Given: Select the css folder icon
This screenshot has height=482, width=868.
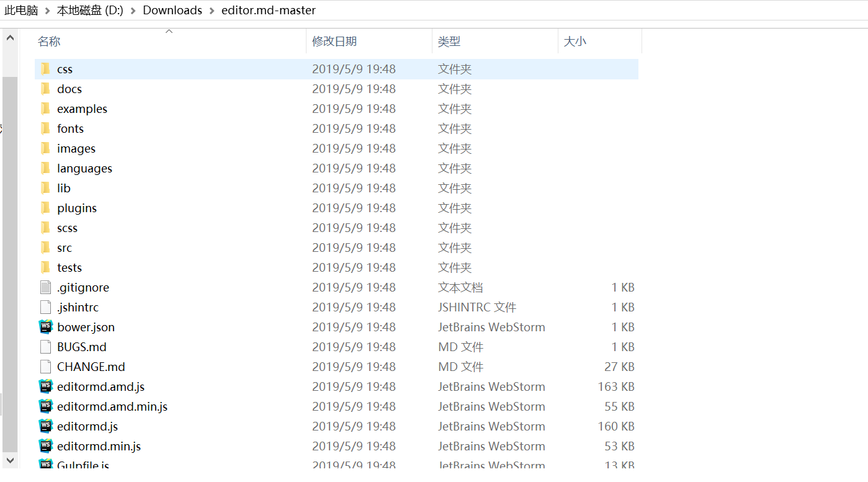Looking at the screenshot, I should click(45, 69).
